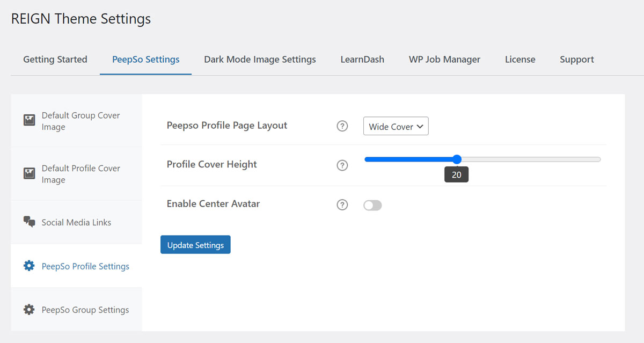Click the Peepso Profile Page Layout label
The image size is (644, 343).
coord(227,126)
